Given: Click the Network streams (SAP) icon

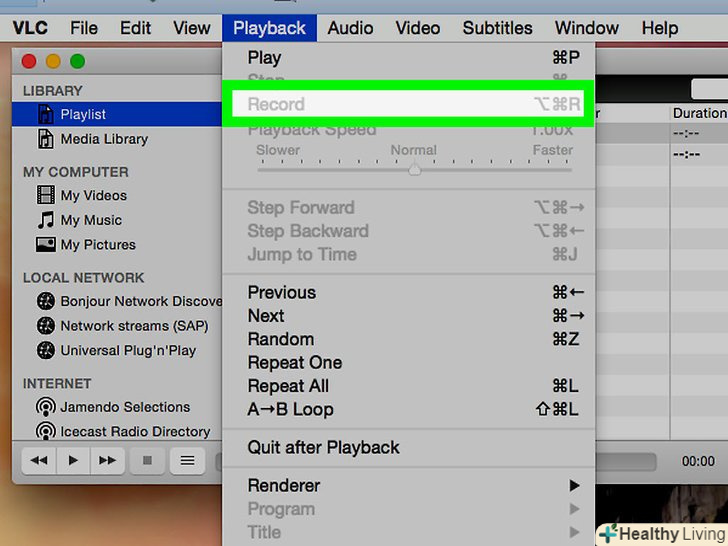Looking at the screenshot, I should [x=46, y=326].
